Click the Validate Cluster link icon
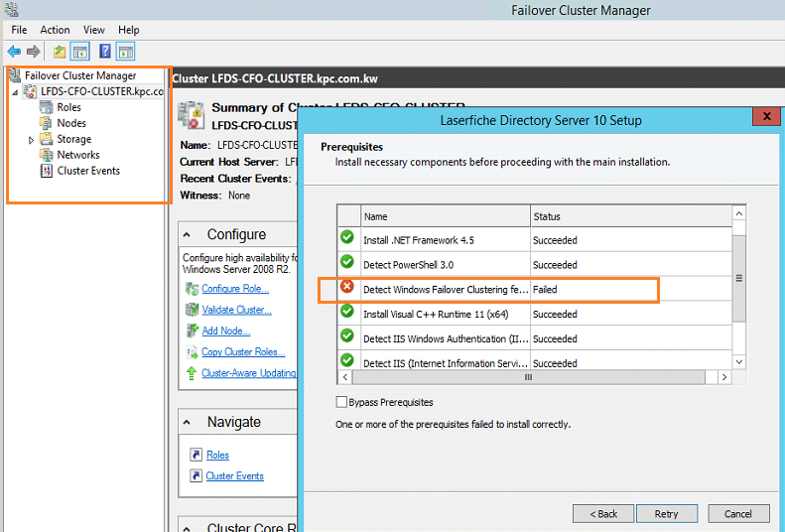This screenshot has width=785, height=532. [192, 310]
